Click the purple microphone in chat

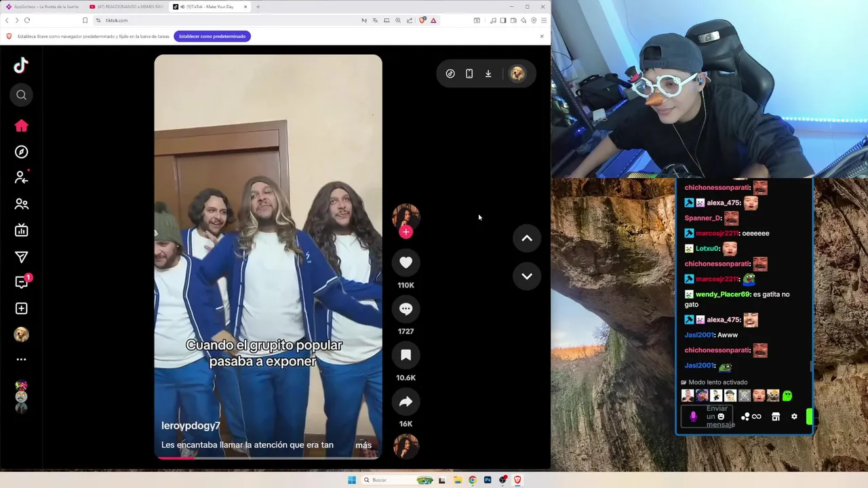693,417
